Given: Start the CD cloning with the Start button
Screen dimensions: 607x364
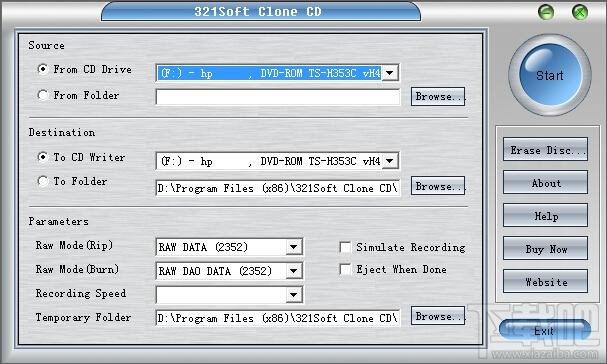Looking at the screenshot, I should coord(550,75).
